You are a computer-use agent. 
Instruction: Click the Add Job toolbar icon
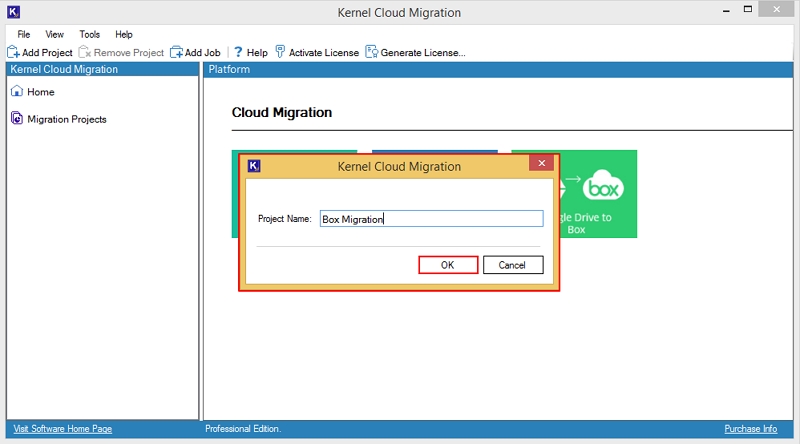176,52
